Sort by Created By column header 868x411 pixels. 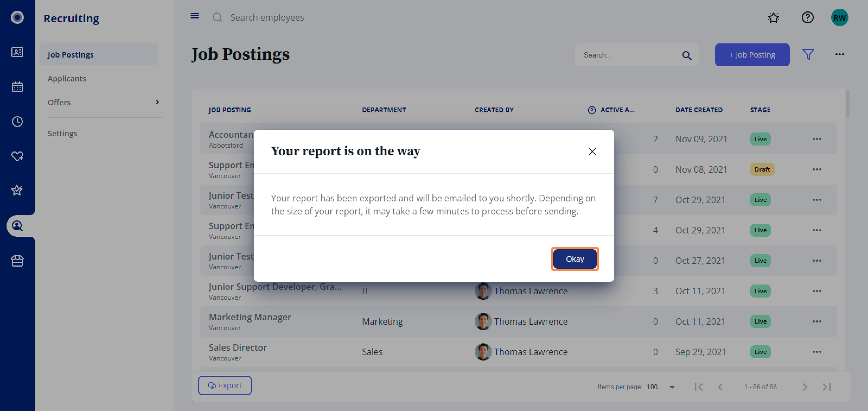point(494,110)
